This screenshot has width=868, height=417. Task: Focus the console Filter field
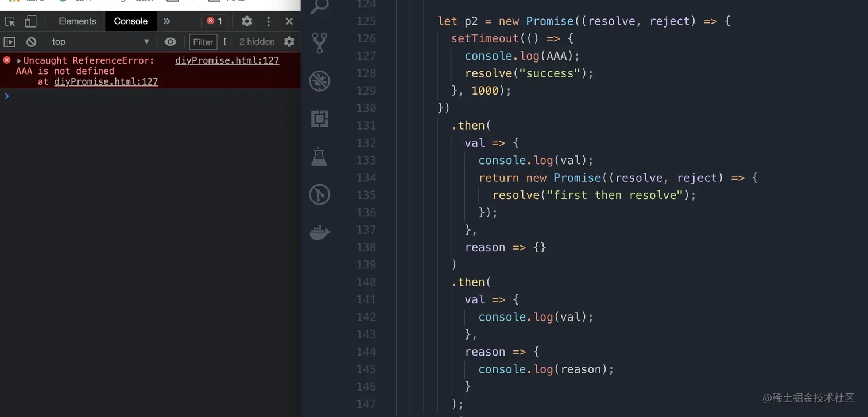point(203,42)
